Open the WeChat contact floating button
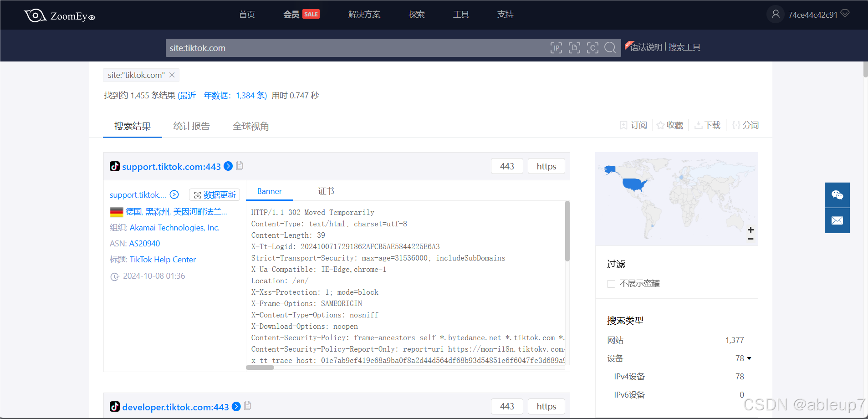The height and width of the screenshot is (419, 868). (x=837, y=195)
